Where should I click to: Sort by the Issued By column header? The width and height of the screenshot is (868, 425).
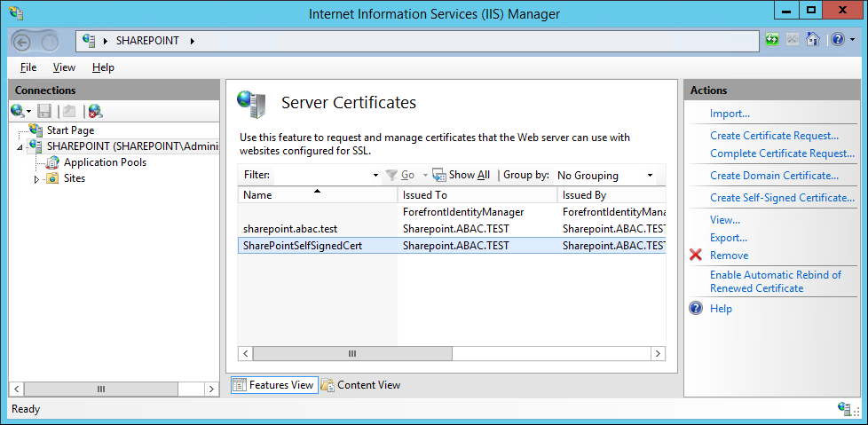tap(612, 195)
